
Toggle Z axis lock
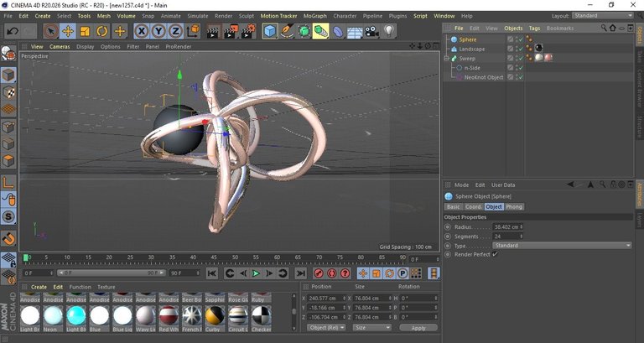point(175,31)
